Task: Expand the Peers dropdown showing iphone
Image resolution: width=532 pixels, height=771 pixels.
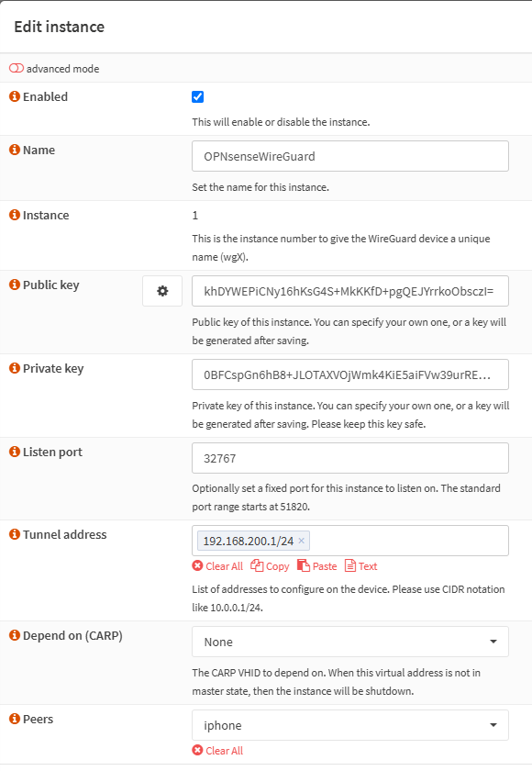Action: click(x=350, y=725)
